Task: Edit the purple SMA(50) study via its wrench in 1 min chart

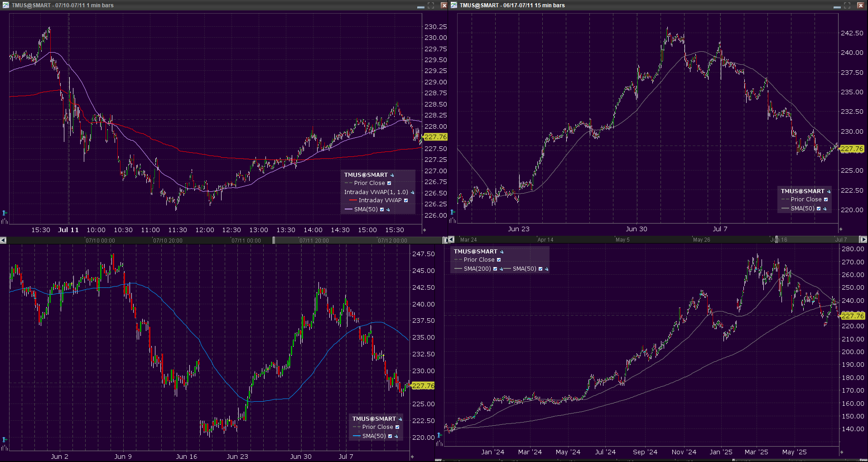Action: pos(388,210)
